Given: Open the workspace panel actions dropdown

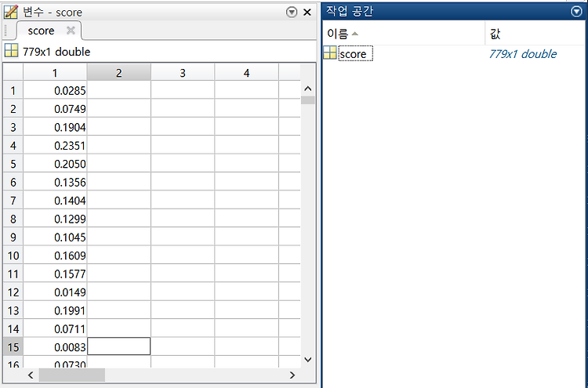Looking at the screenshot, I should (x=576, y=12).
